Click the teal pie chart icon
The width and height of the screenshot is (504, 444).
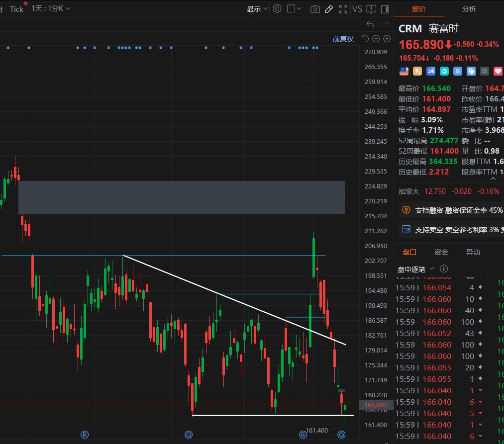click(x=444, y=71)
